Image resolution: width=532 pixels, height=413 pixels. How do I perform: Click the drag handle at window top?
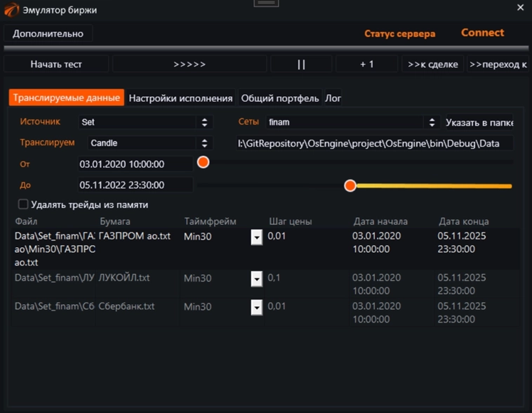[265, 3]
